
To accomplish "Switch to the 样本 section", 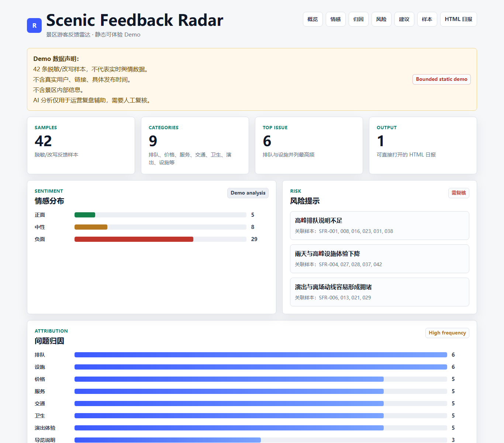I will [427, 19].
